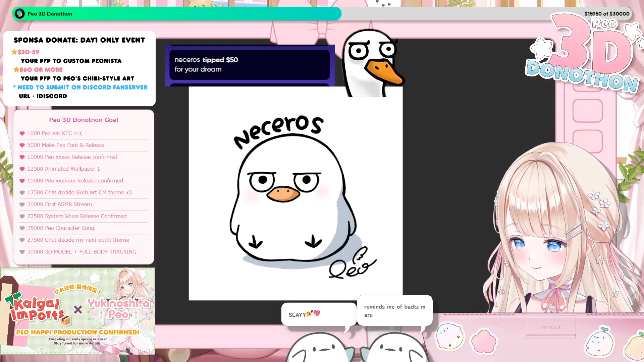Click the Peo 3D Donothon circular logo icon
This screenshot has width=644, height=362.
pyautogui.click(x=20, y=14)
